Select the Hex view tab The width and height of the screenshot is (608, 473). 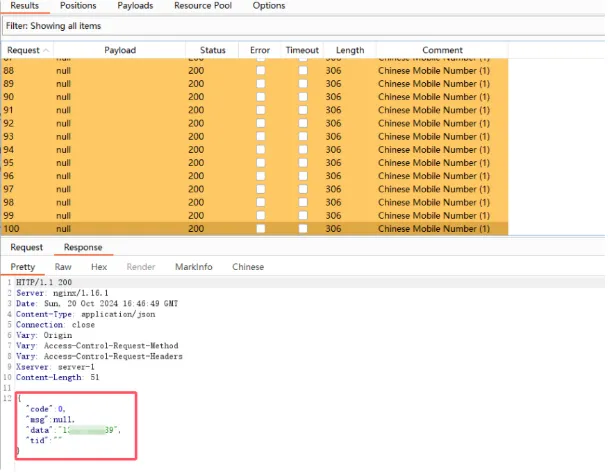pyautogui.click(x=99, y=267)
